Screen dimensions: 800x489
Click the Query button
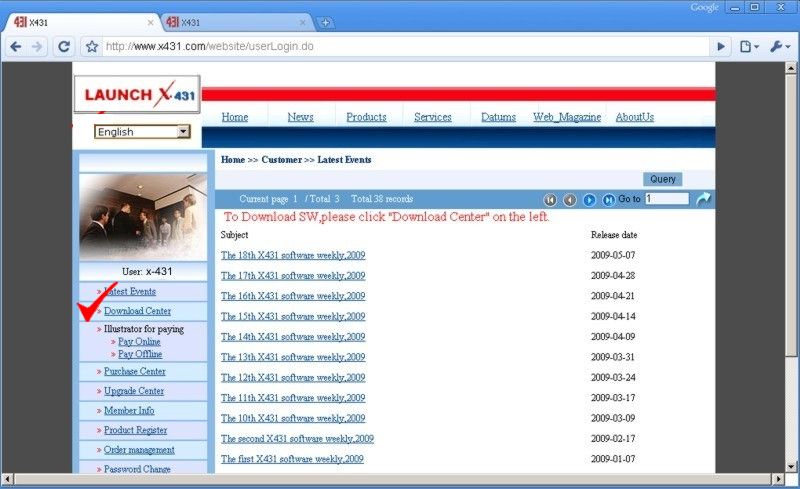(663, 179)
